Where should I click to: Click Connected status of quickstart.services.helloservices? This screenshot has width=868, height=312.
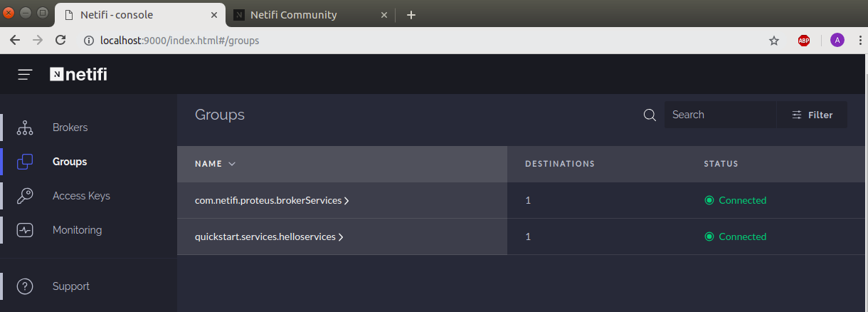[743, 236]
